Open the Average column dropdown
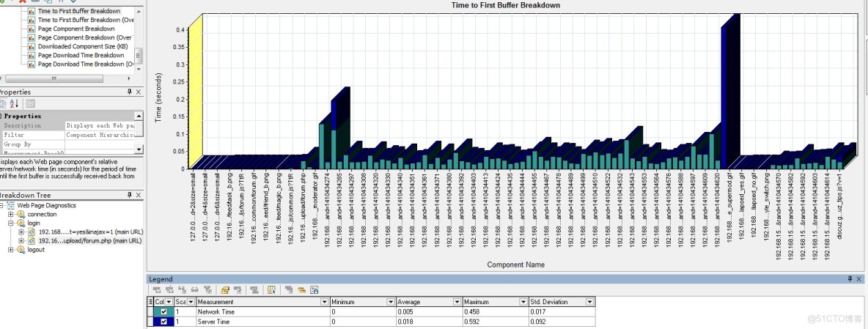This screenshot has width=868, height=329. point(457,302)
